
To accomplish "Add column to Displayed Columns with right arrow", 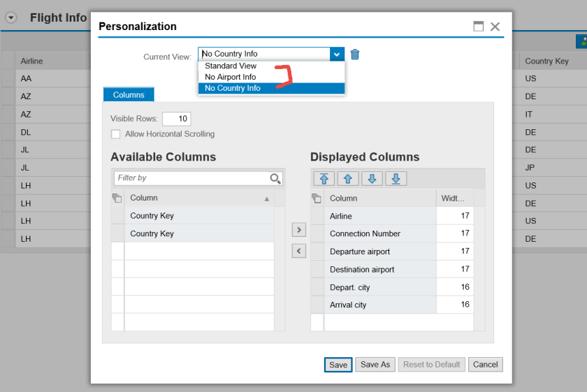I will [x=299, y=229].
